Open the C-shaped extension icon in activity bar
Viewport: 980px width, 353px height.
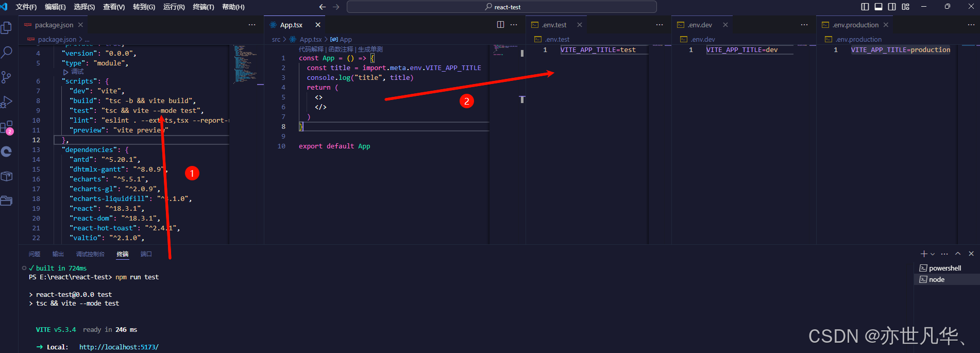point(7,152)
